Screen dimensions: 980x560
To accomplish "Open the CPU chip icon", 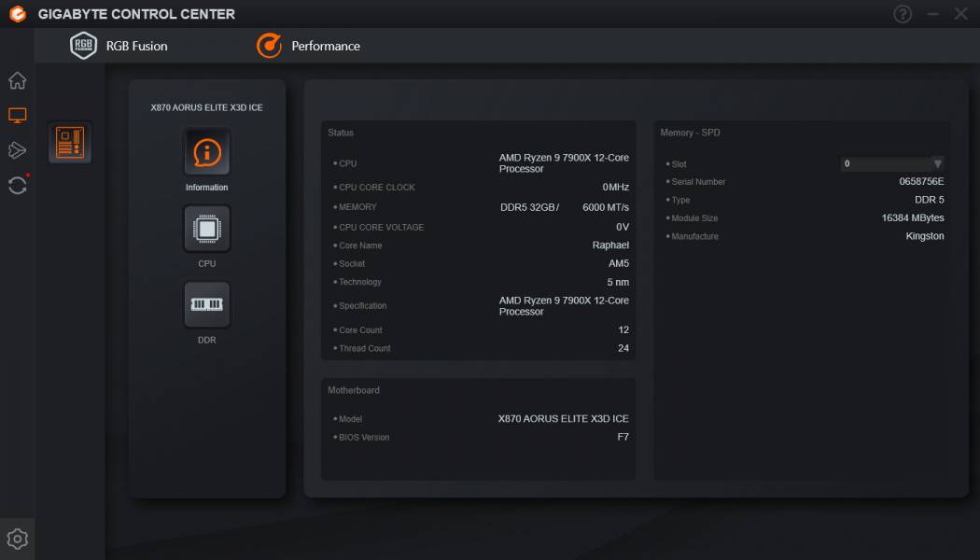I will 206,229.
